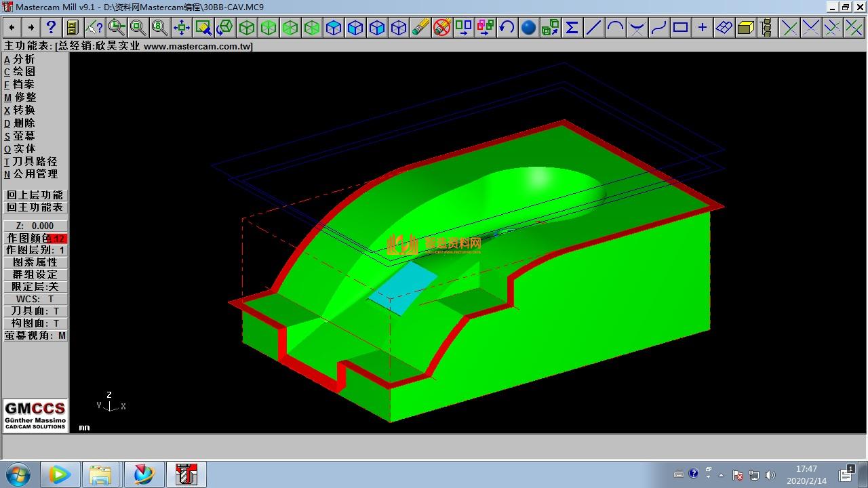The image size is (868, 488).
Task: Click the Fit to screen icon
Action: click(x=182, y=27)
